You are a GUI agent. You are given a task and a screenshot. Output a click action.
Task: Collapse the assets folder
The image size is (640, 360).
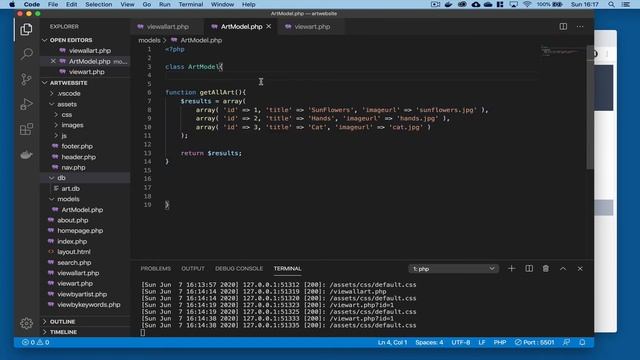[67, 104]
